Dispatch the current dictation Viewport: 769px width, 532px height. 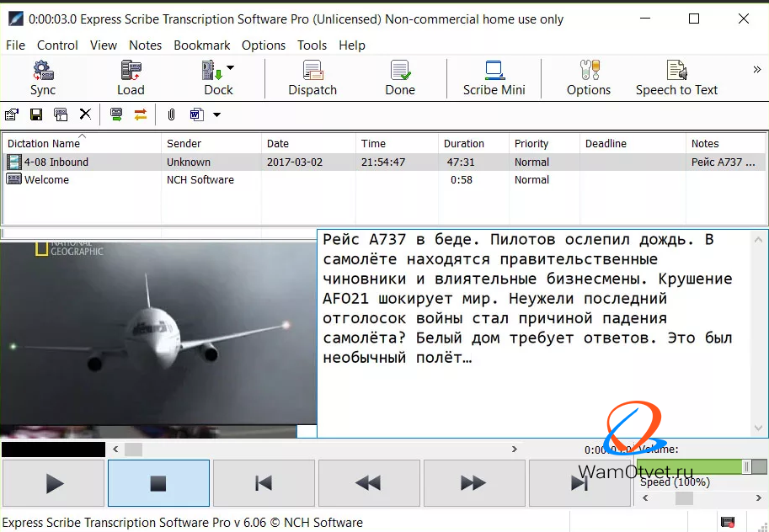pyautogui.click(x=312, y=76)
